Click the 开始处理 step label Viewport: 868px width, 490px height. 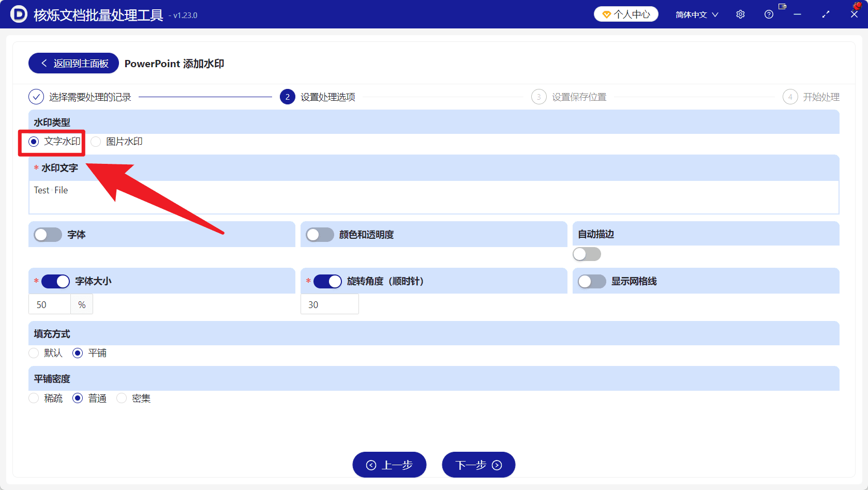[x=821, y=97]
